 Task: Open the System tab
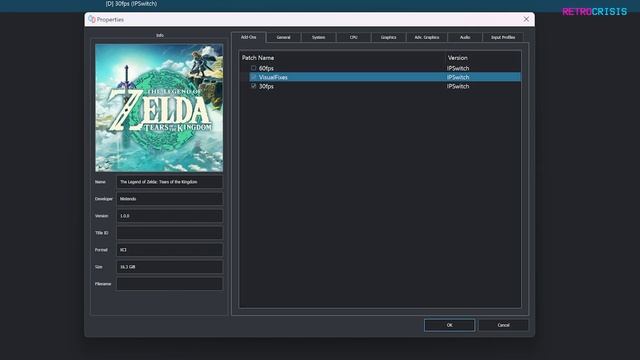click(x=318, y=38)
